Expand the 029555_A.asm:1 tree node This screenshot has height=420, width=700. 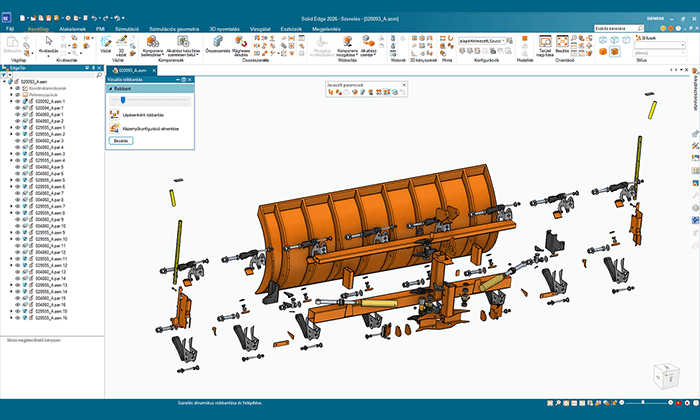point(11,128)
